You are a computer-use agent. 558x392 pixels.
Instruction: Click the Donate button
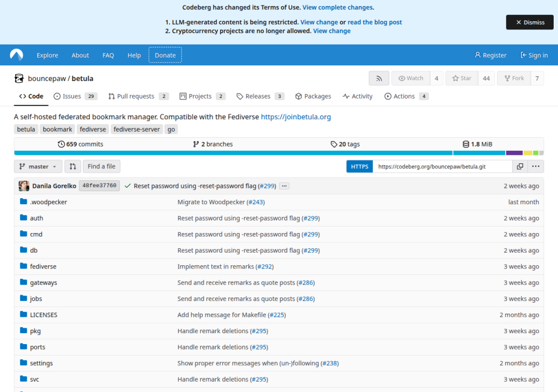165,55
